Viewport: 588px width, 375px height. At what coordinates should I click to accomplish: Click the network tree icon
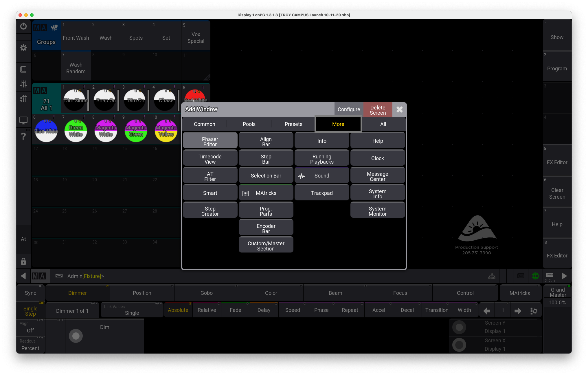point(492,276)
